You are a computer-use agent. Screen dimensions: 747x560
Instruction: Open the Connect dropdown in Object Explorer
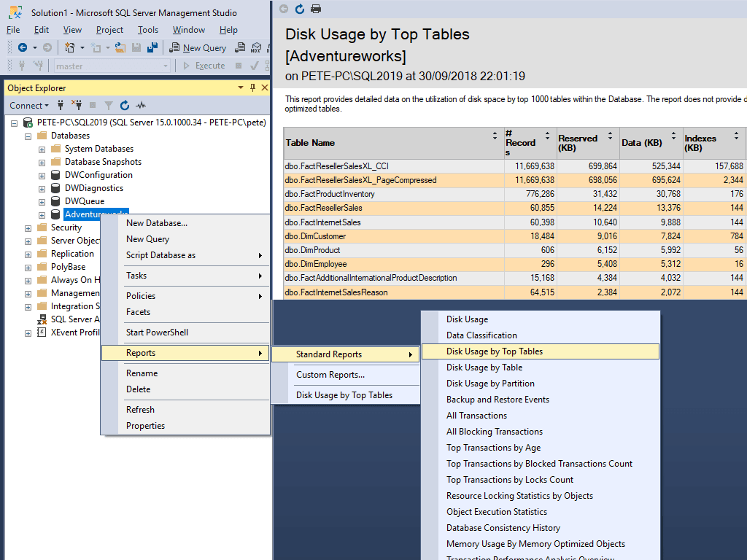coord(28,105)
